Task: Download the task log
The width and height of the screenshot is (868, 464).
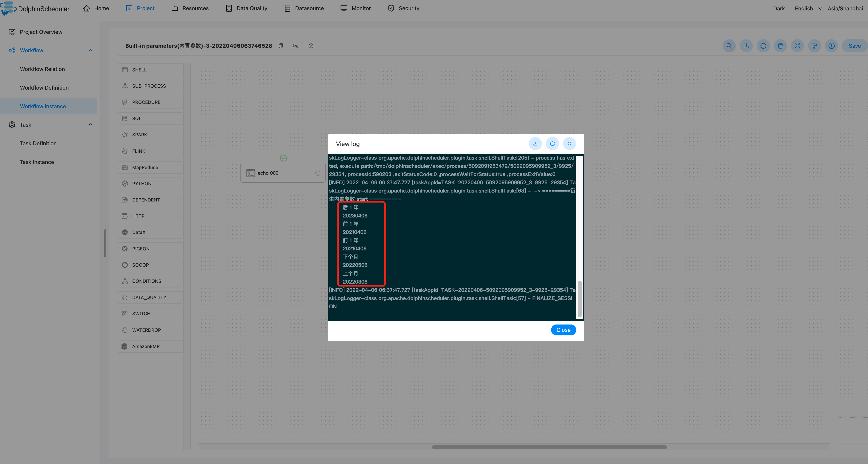Action: point(535,143)
